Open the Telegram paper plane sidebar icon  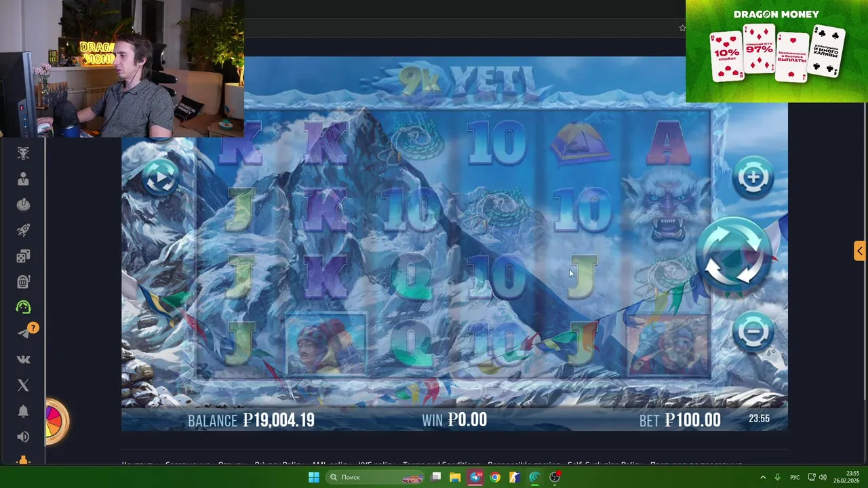(23, 333)
